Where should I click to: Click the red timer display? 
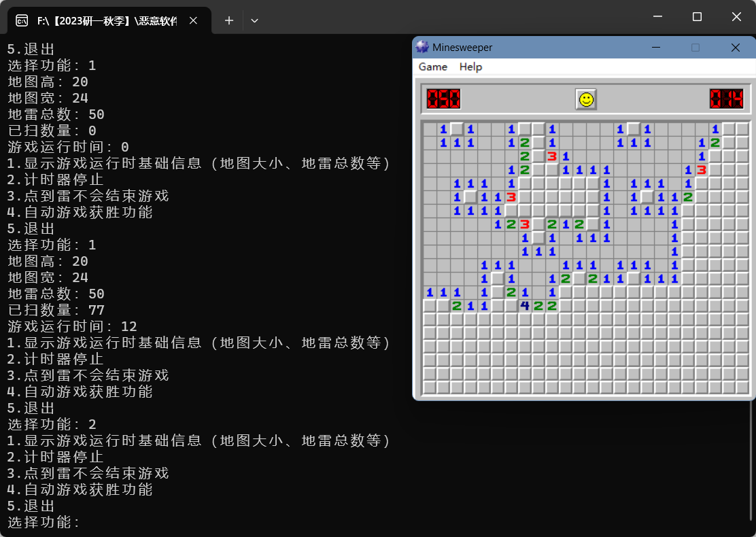click(726, 99)
